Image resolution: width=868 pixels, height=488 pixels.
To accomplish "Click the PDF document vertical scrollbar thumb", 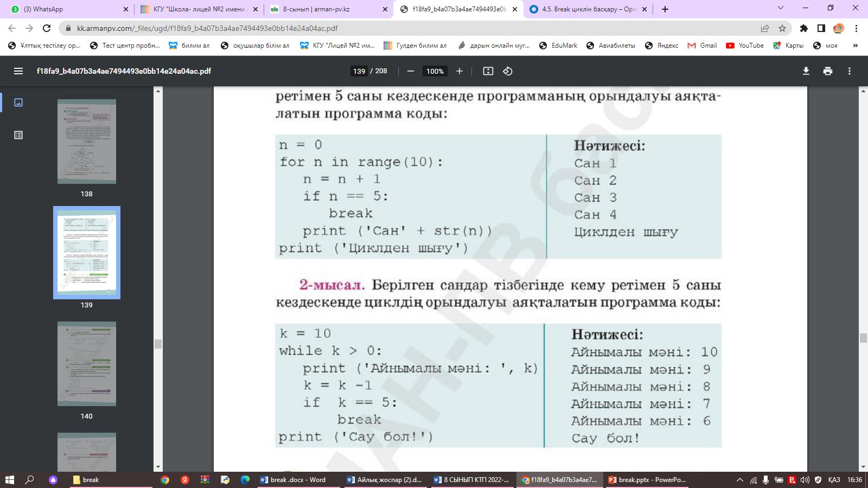I will click(863, 338).
